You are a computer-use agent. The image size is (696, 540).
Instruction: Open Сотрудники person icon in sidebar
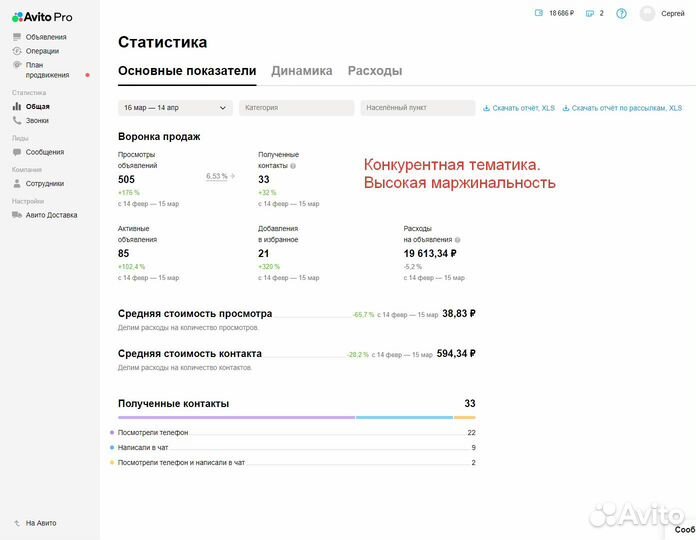17,183
